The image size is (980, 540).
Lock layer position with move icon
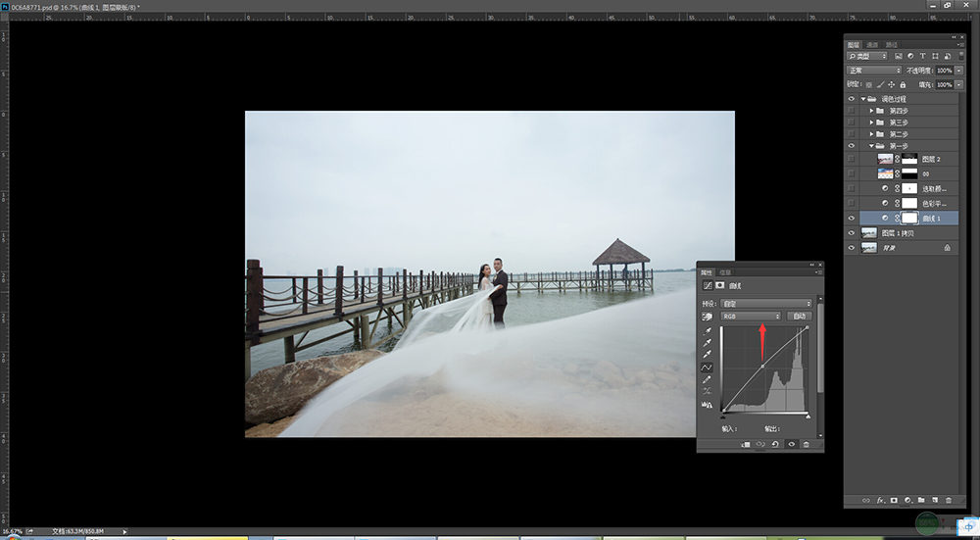point(891,84)
